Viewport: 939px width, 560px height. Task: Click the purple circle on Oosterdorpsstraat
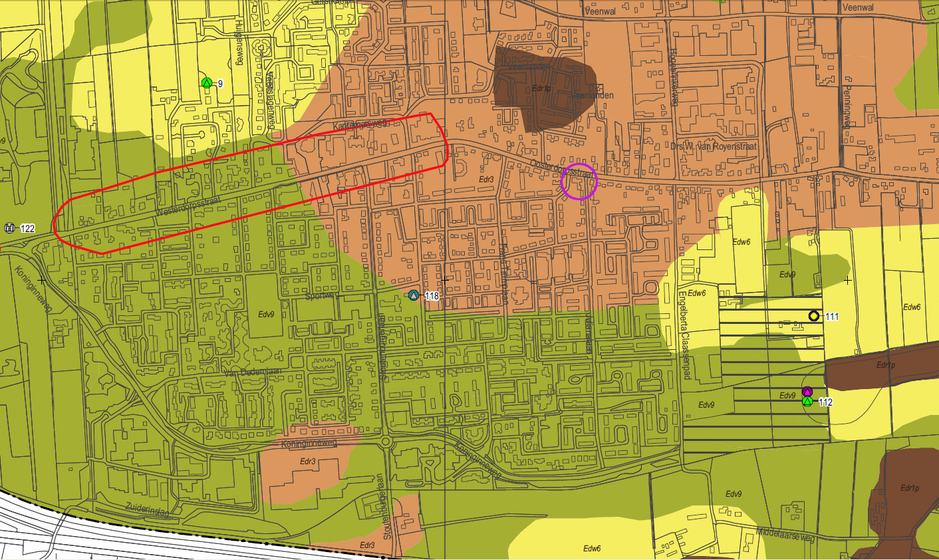(579, 182)
